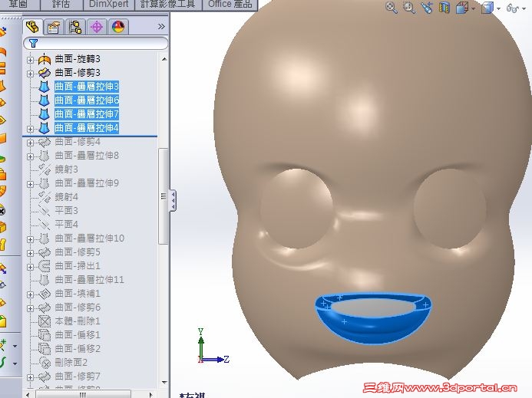Open the 計算影像工具 ribbon tab
This screenshot has height=398, width=532.
point(168,5)
